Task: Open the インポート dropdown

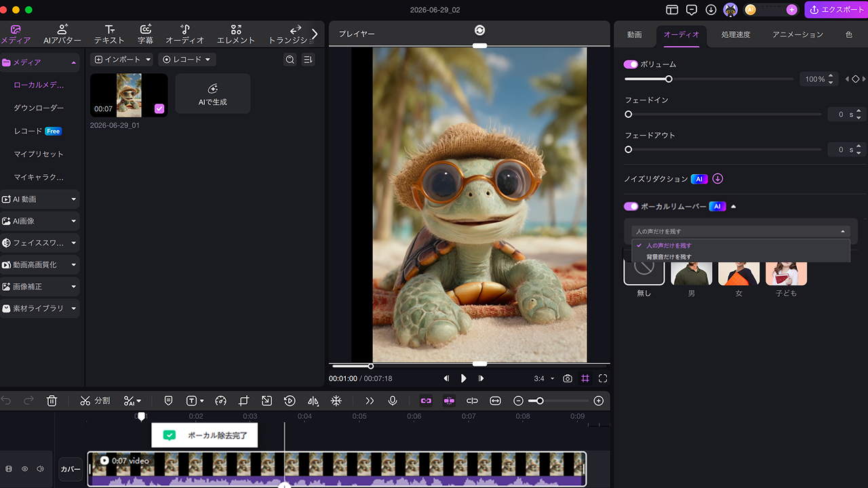Action: coord(123,60)
